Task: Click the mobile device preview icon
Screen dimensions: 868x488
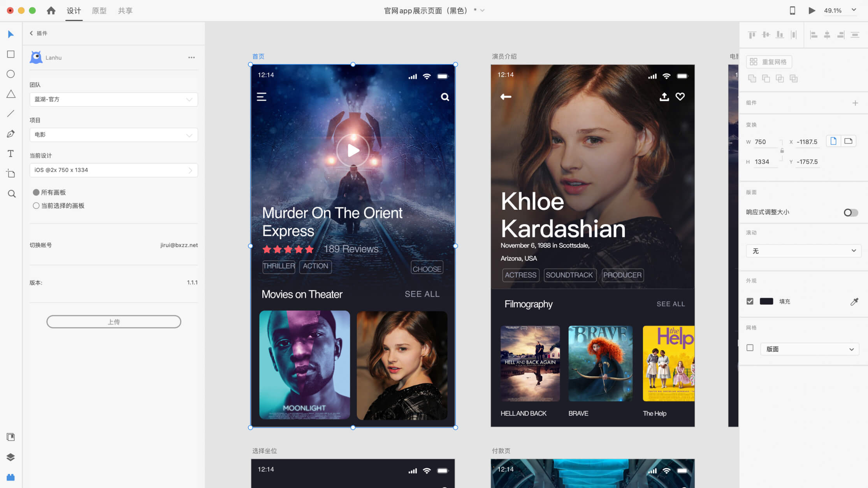Action: click(x=791, y=11)
